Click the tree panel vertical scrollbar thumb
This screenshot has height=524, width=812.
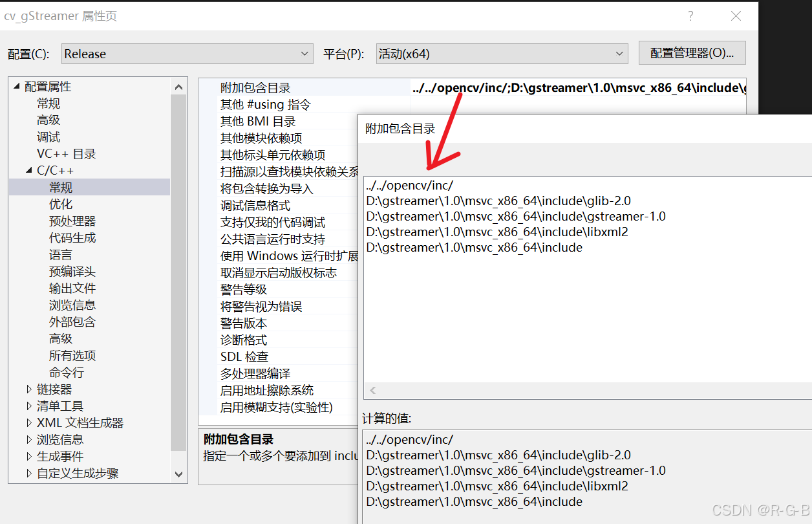point(179,272)
